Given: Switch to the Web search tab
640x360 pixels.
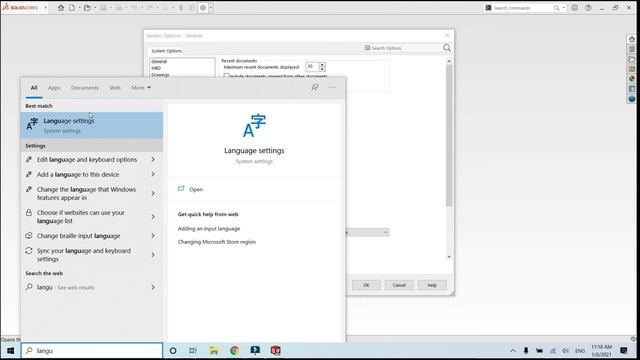Looking at the screenshot, I should click(115, 88).
